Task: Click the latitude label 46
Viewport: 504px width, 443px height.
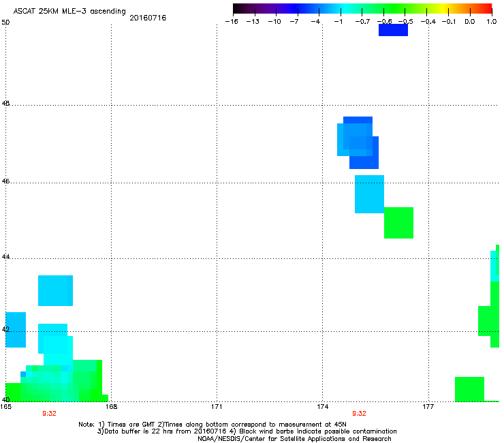Action: coord(5,181)
